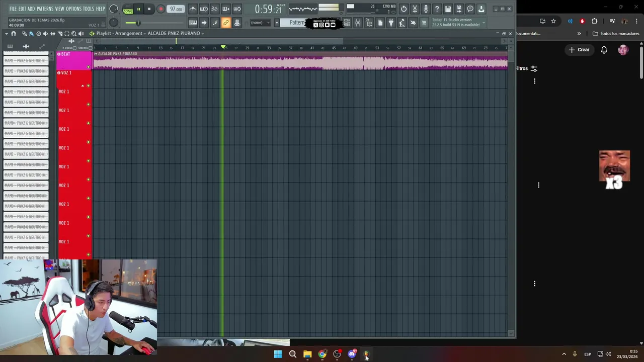The height and width of the screenshot is (362, 644).
Task: Select the playlist Slice tool
Action: tap(60, 34)
